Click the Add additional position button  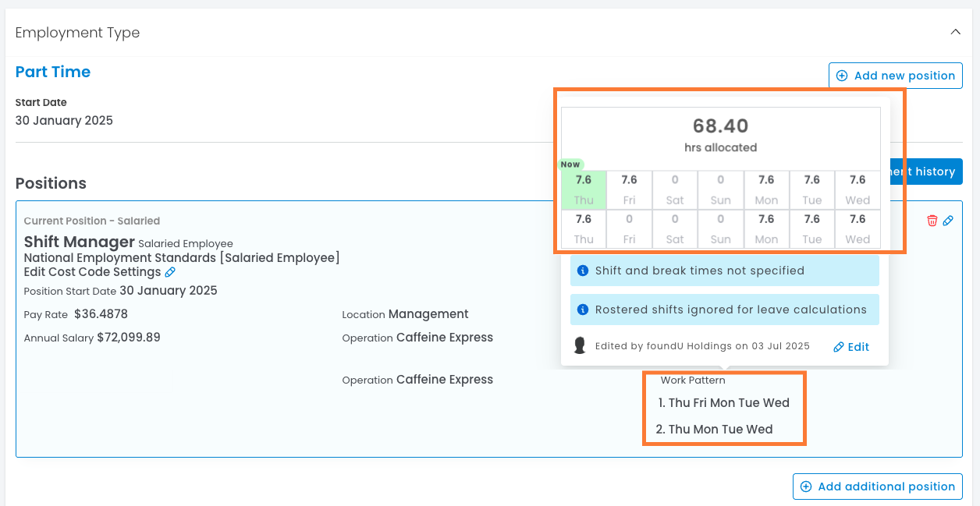pos(877,487)
